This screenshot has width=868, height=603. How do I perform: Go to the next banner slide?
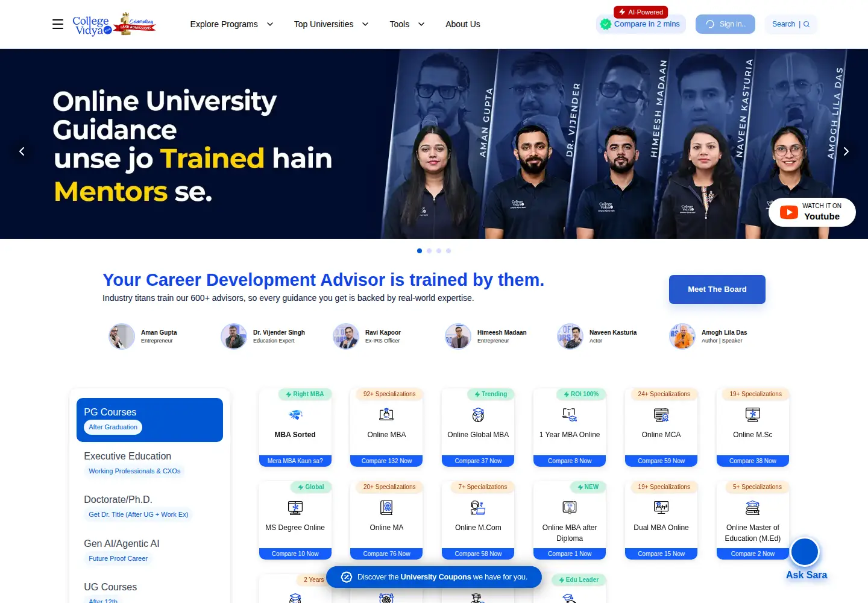tap(846, 151)
